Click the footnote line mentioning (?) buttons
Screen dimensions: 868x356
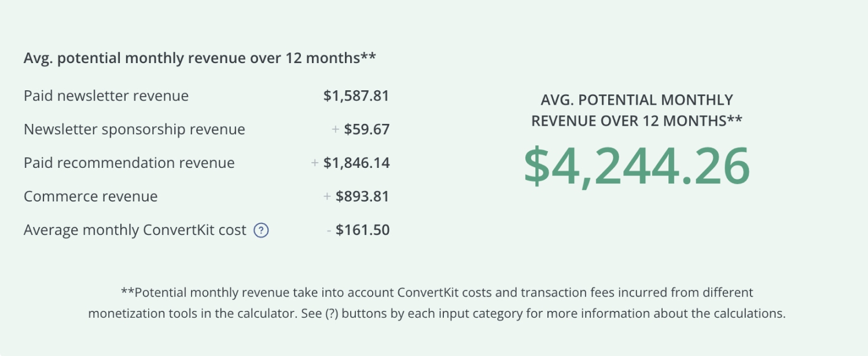click(437, 314)
